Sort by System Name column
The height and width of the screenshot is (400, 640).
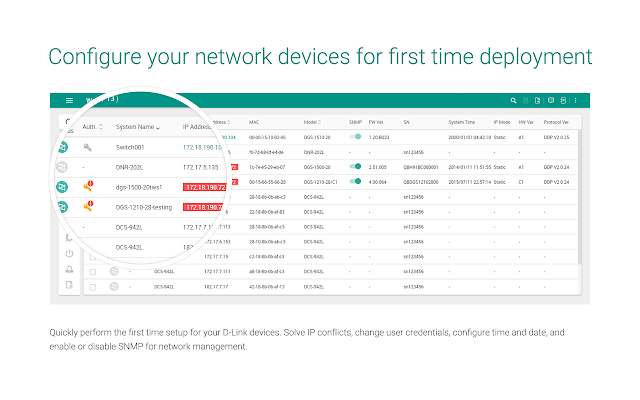pyautogui.click(x=138, y=127)
